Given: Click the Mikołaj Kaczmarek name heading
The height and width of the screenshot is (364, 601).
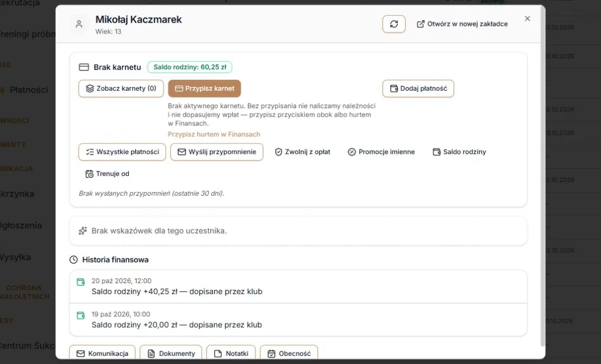Looking at the screenshot, I should point(138,20).
